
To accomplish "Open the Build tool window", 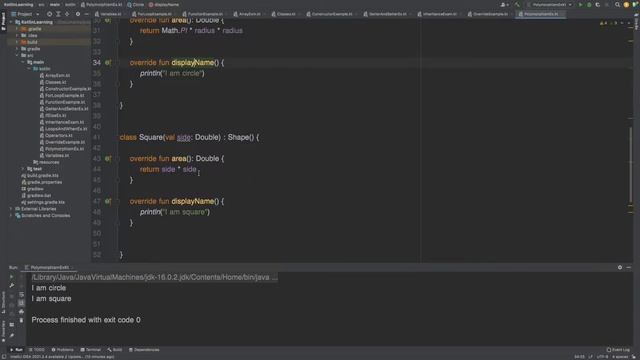I will (x=115, y=350).
